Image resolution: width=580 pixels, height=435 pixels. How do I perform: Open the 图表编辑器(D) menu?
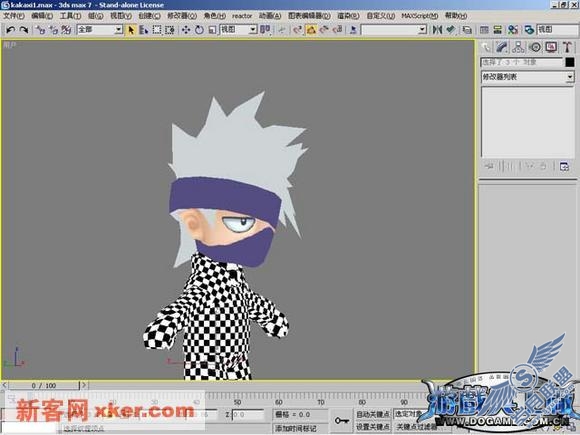point(309,16)
